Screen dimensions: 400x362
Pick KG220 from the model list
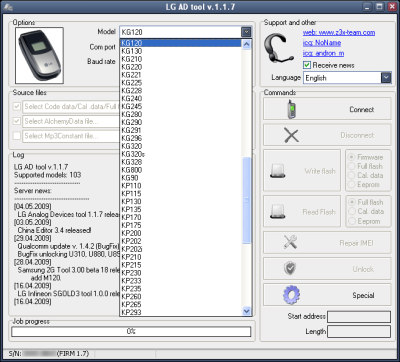(x=180, y=67)
